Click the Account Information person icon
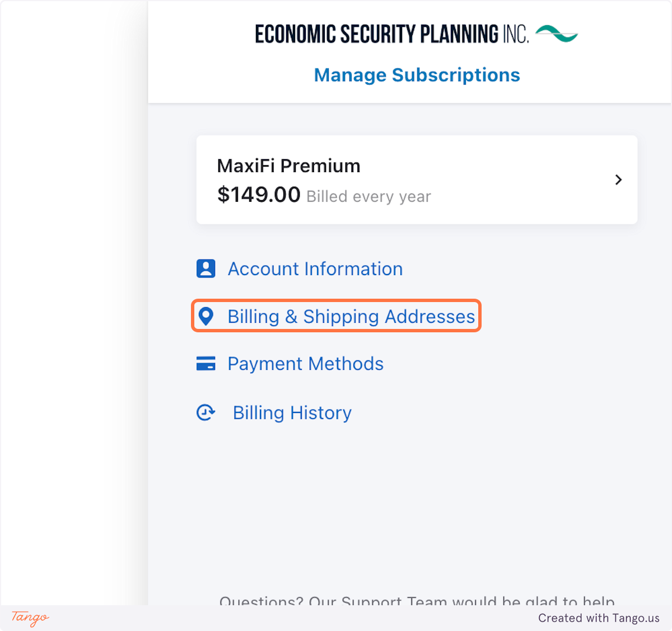Screen dimensions: 672x631 click(x=206, y=269)
